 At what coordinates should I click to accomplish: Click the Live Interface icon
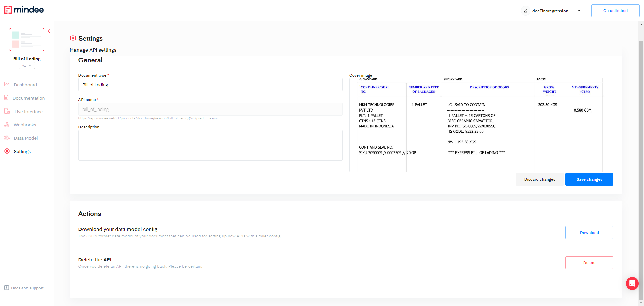[7, 111]
